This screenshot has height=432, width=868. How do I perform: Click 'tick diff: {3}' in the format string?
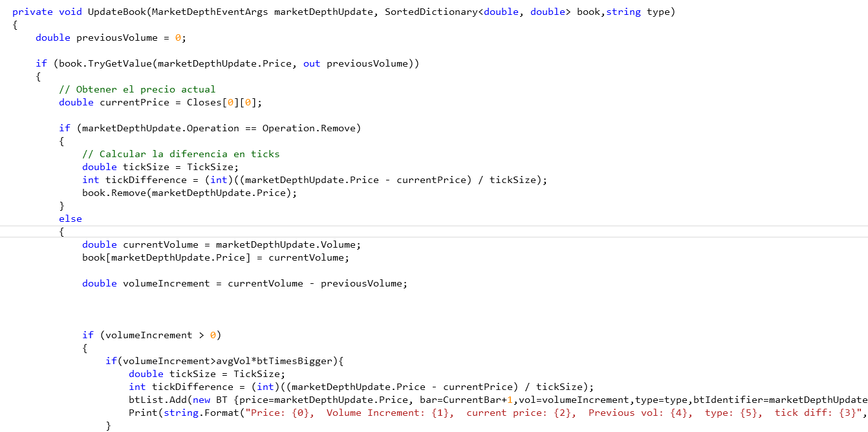click(816, 413)
